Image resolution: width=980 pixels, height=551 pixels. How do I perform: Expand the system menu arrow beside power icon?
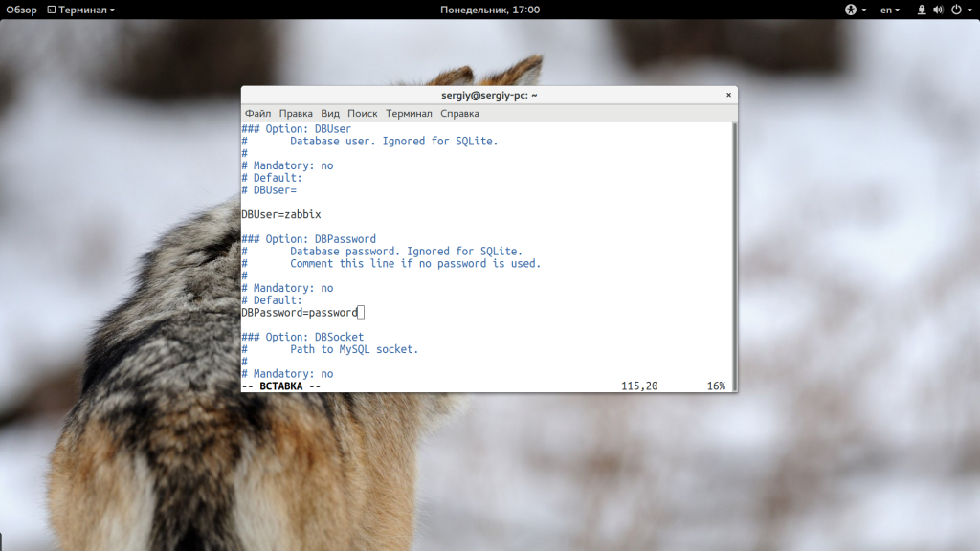pyautogui.click(x=969, y=10)
